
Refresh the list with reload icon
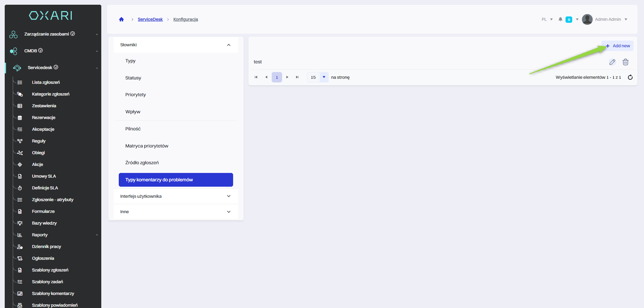[630, 77]
